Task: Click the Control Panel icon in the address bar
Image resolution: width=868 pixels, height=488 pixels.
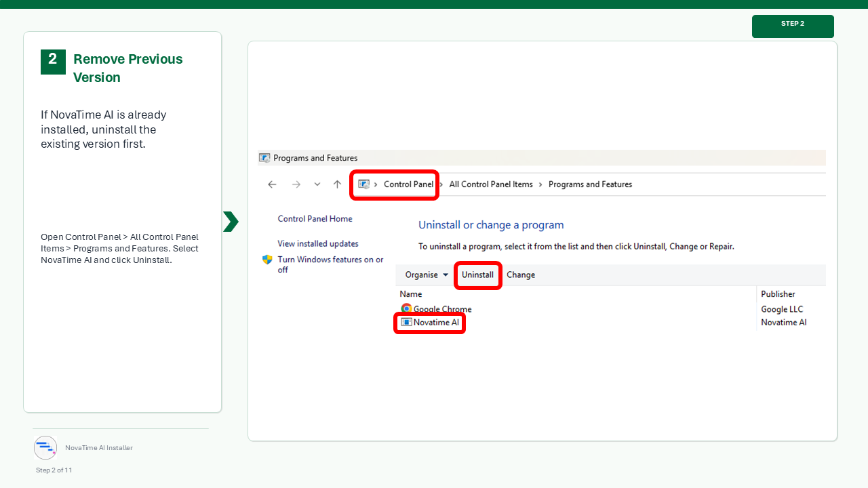Action: point(364,184)
